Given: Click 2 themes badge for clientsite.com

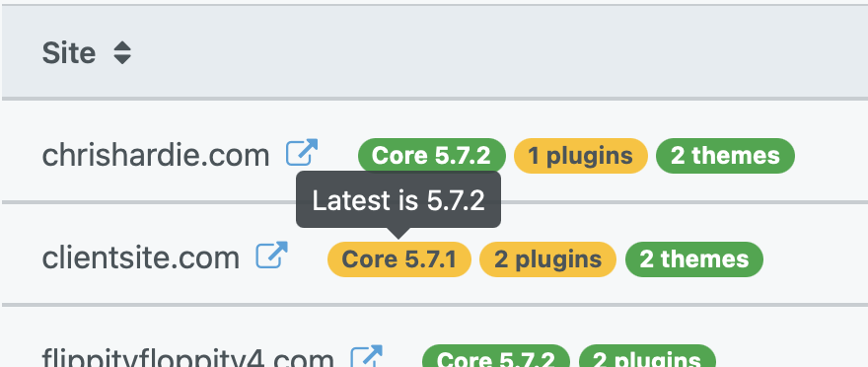Looking at the screenshot, I should point(694,259).
